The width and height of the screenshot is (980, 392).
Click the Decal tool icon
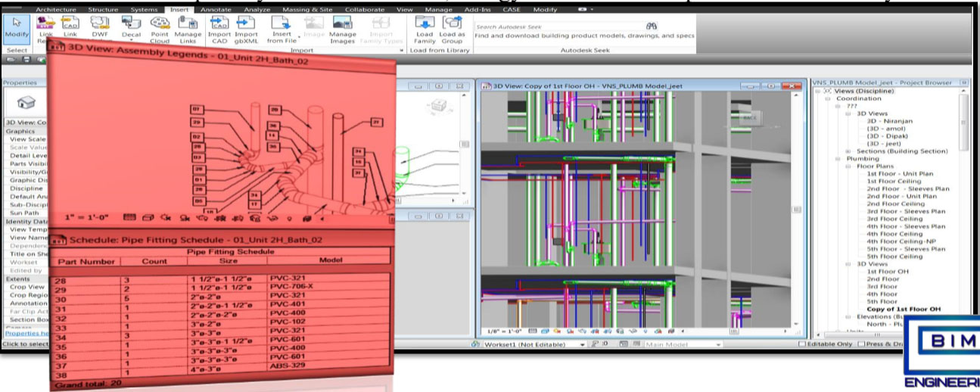point(130,23)
